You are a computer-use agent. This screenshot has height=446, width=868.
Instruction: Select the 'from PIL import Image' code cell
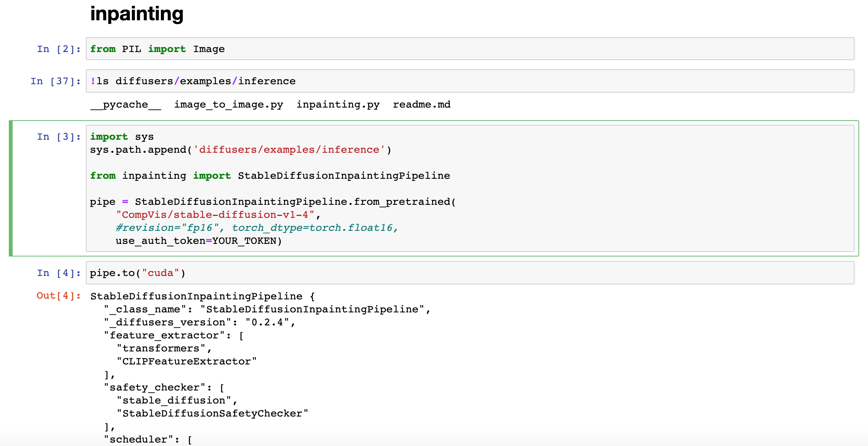(470, 49)
